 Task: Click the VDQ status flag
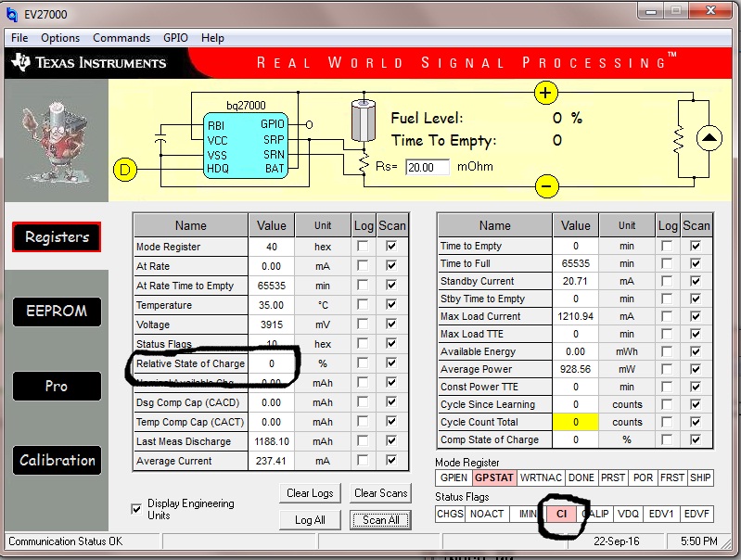point(628,514)
